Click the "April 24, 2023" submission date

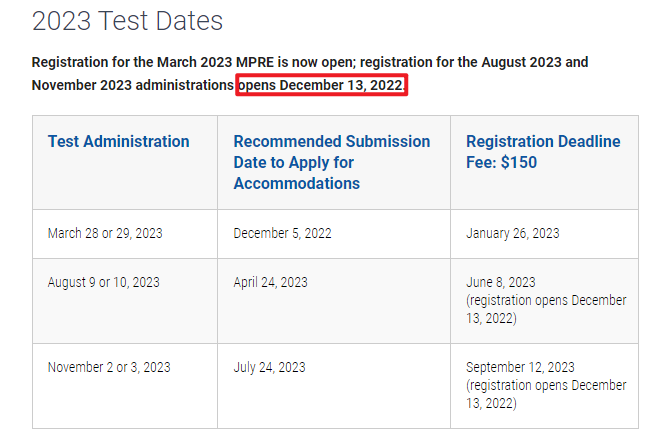click(271, 283)
